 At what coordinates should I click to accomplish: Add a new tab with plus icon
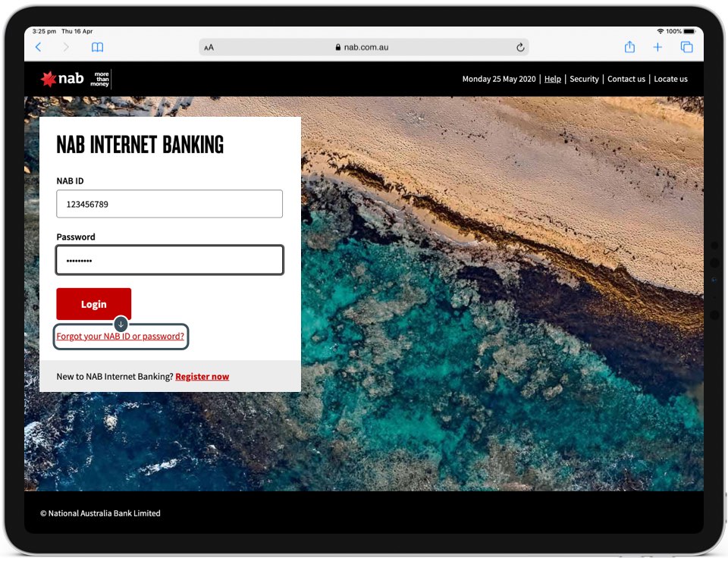[x=657, y=47]
